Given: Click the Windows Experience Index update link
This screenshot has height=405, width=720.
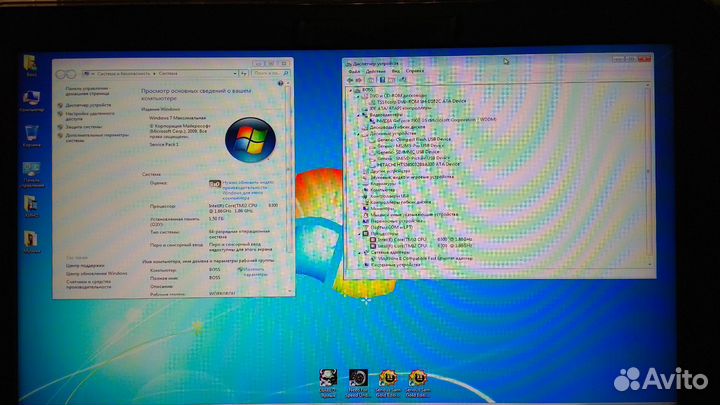Looking at the screenshot, I should [248, 190].
